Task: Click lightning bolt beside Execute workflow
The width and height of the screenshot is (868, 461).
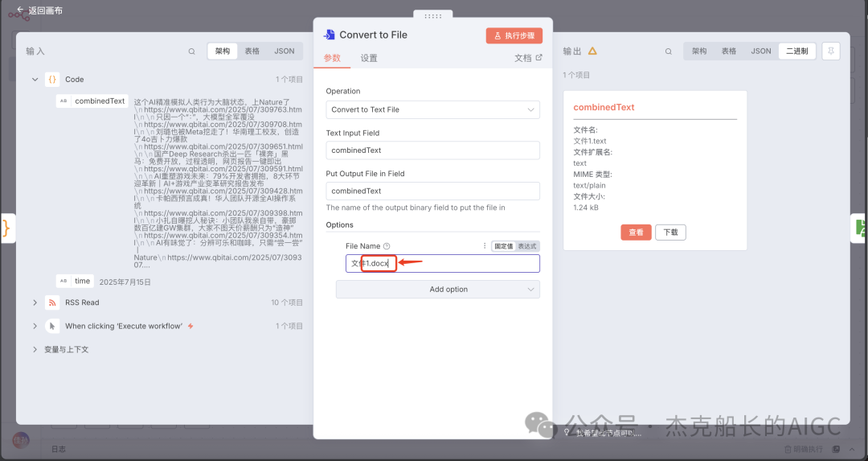Action: click(190, 326)
